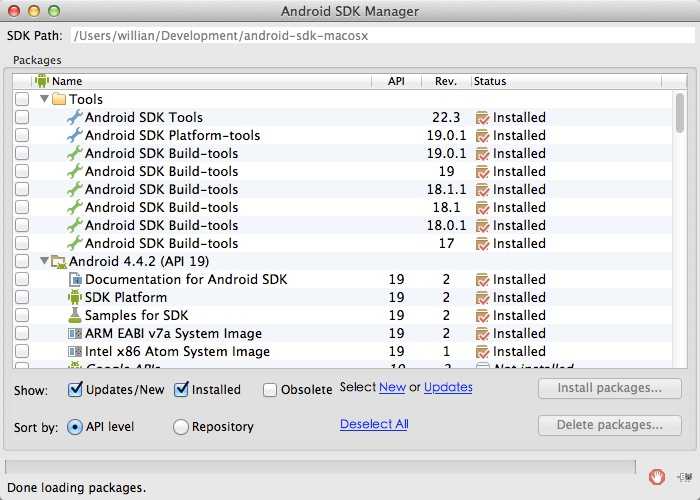Click the packages list vertical scrollbar thumb
Viewport: 700px width, 500px height.
(x=680, y=113)
